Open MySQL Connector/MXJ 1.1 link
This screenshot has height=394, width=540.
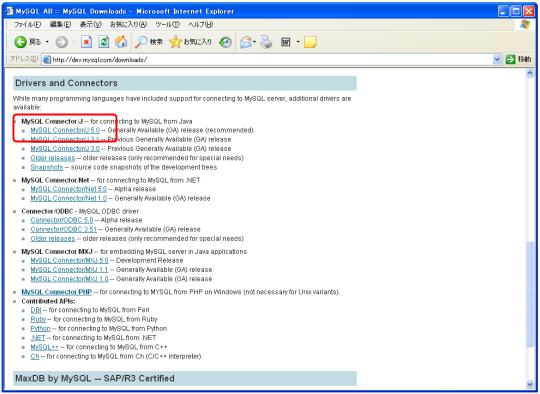tap(69, 270)
